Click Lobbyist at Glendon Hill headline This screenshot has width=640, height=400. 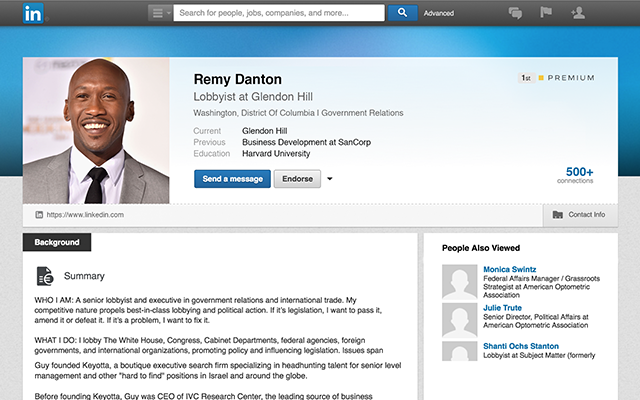(253, 97)
